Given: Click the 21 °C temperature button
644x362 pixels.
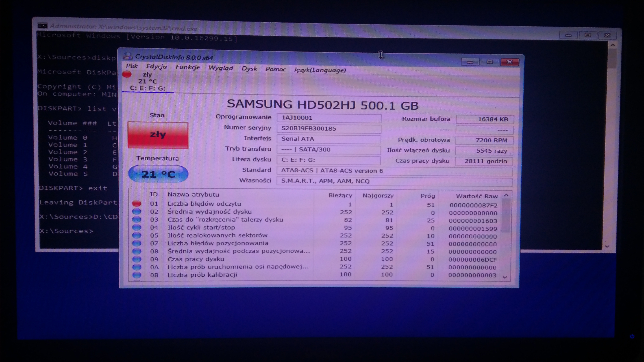Looking at the screenshot, I should click(x=158, y=174).
